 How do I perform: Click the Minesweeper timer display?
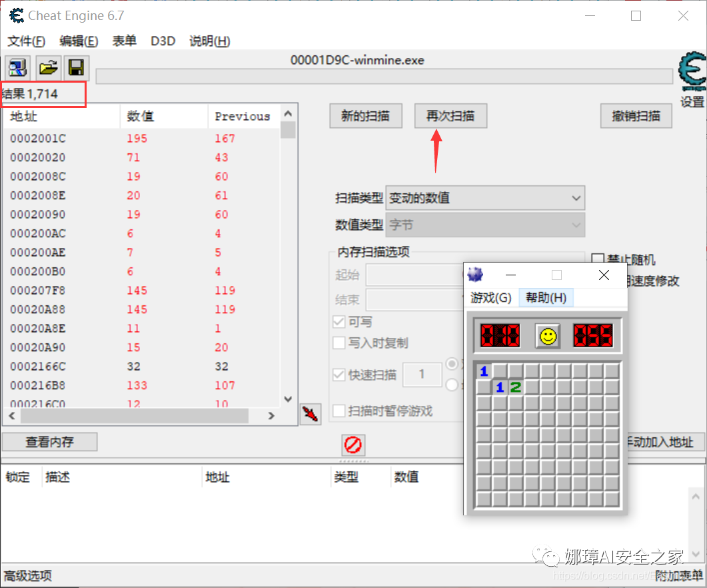tap(593, 336)
